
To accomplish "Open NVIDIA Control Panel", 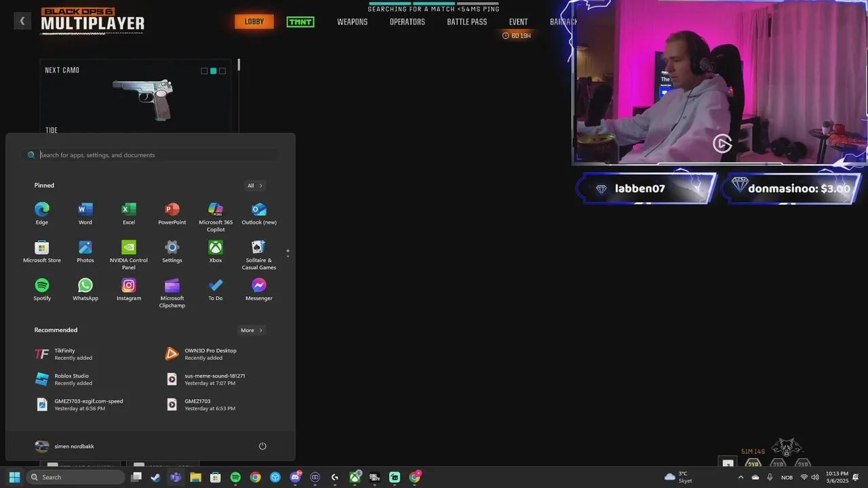I will click(x=129, y=254).
